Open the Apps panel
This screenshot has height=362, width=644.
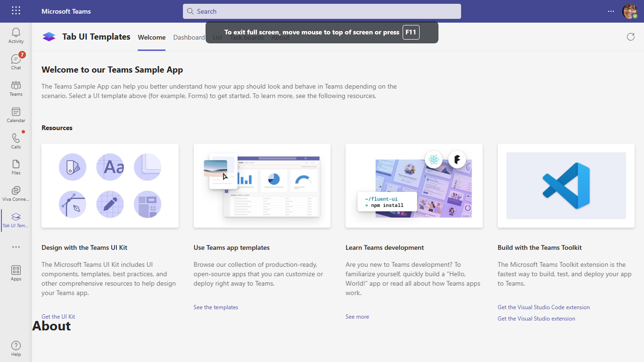tap(16, 272)
